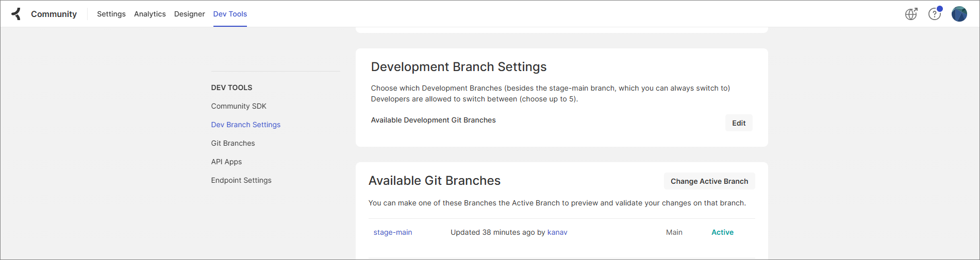The image size is (980, 260).
Task: Open the user profile avatar
Action: click(959, 14)
